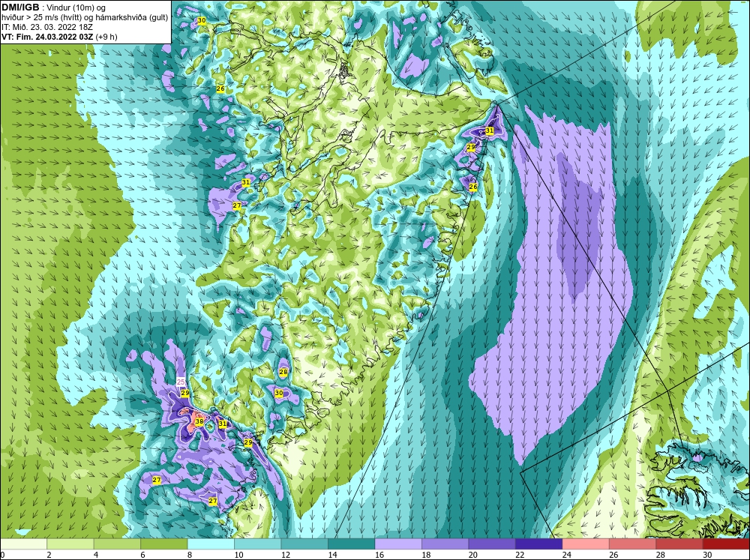Click the white '25' gust contour label
This screenshot has width=750, height=560.
pyautogui.click(x=181, y=382)
